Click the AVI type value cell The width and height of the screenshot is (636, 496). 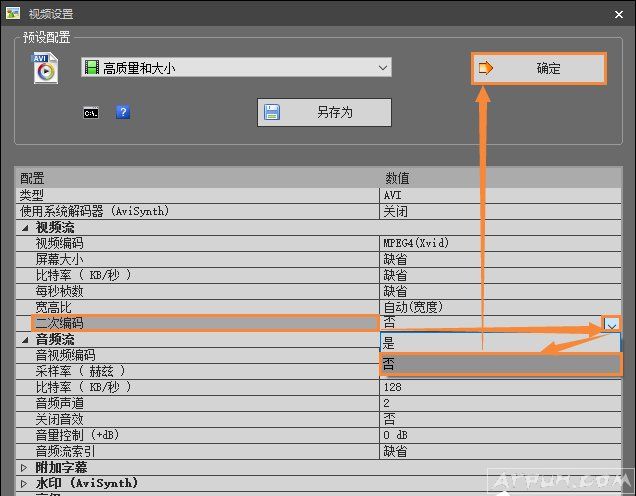click(500, 195)
